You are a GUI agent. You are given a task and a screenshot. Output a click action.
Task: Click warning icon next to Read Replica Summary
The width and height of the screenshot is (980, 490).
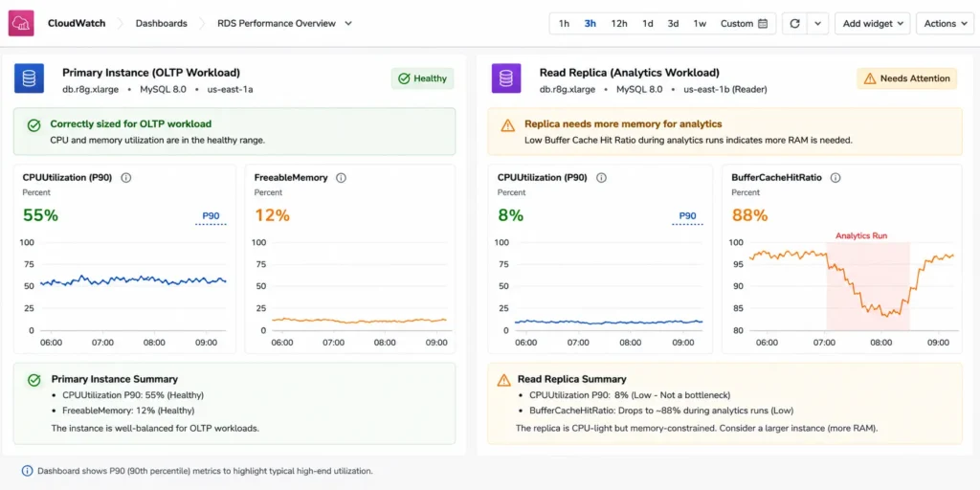503,379
